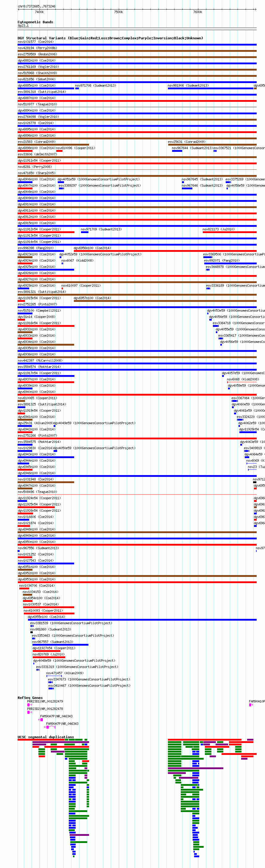The height and width of the screenshot is (868, 265).
Task: Open variant nsv1031577 (Coe2014)
Action: 36,42
